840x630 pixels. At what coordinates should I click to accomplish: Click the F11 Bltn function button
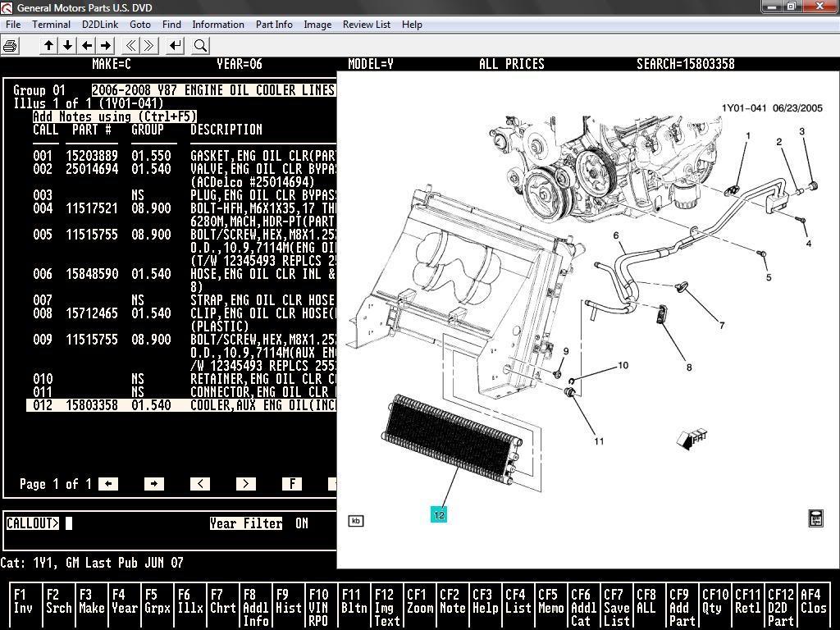pos(354,607)
